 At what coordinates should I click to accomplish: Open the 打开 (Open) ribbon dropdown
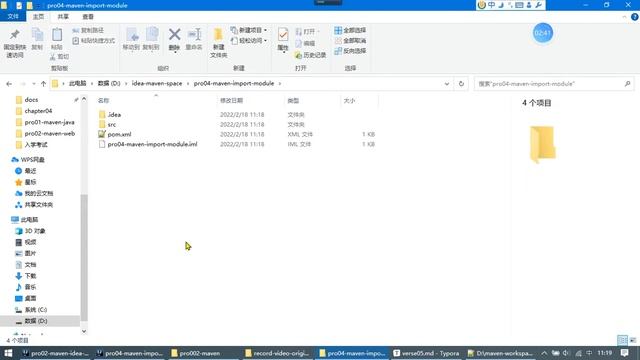(x=307, y=31)
